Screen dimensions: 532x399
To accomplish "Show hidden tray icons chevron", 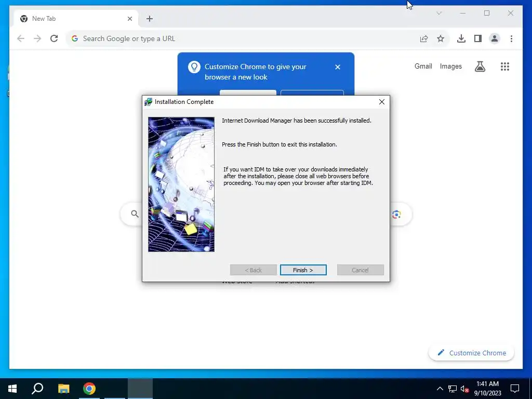I will pos(440,389).
